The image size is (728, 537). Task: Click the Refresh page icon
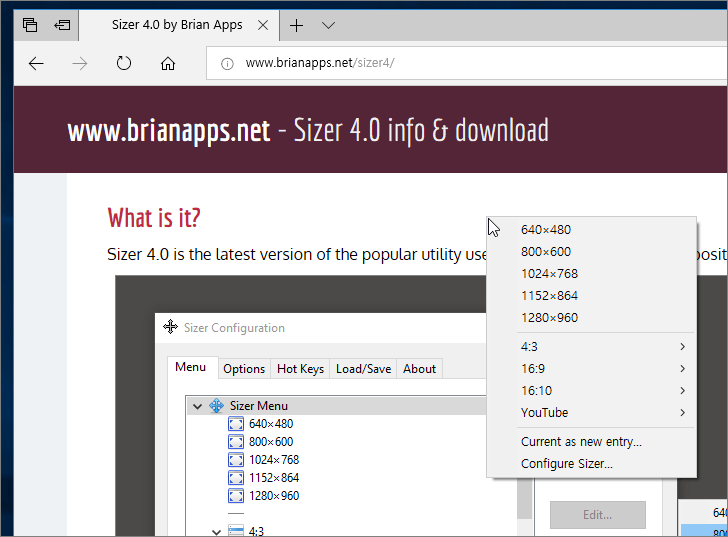pos(123,63)
